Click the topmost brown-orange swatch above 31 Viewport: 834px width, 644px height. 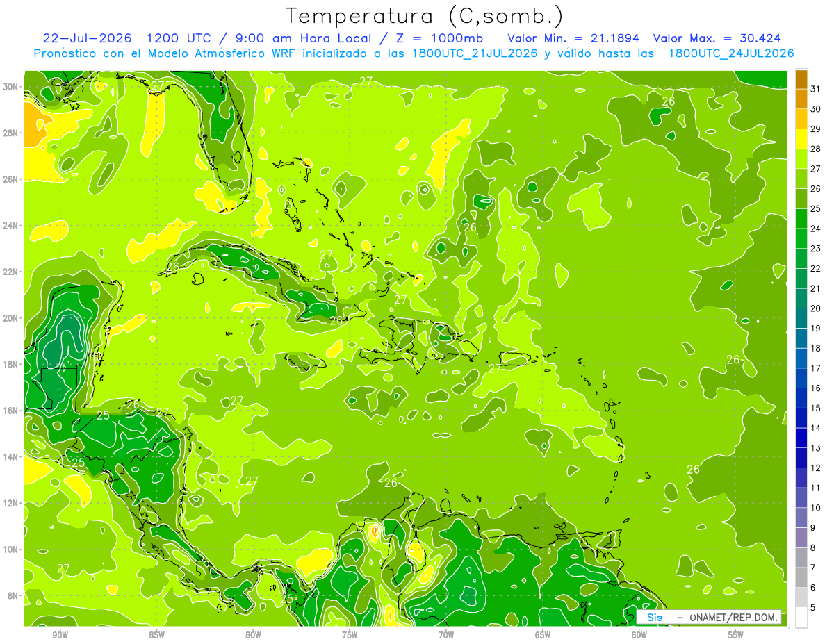(x=801, y=79)
